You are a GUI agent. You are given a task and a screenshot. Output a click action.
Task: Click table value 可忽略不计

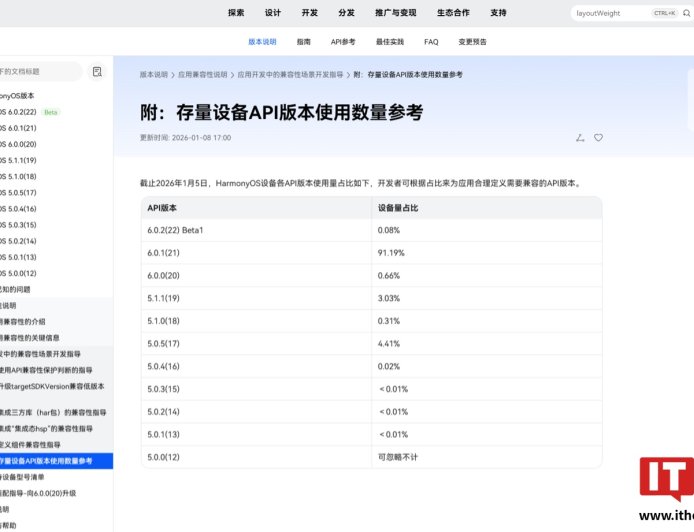[397, 457]
